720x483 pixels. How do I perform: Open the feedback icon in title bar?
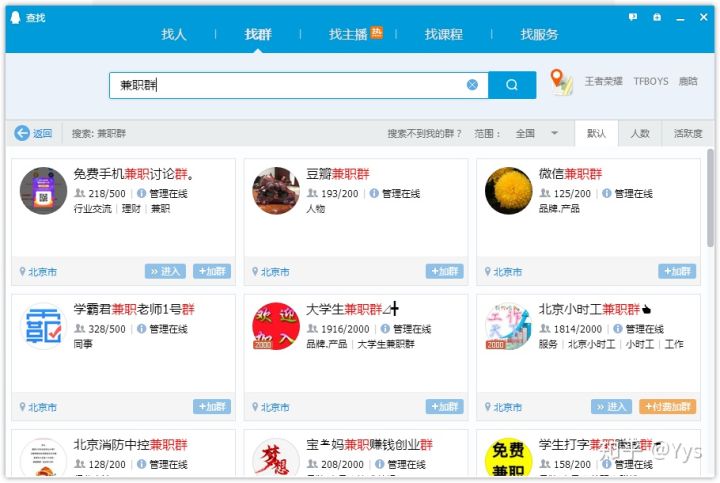tap(633, 17)
